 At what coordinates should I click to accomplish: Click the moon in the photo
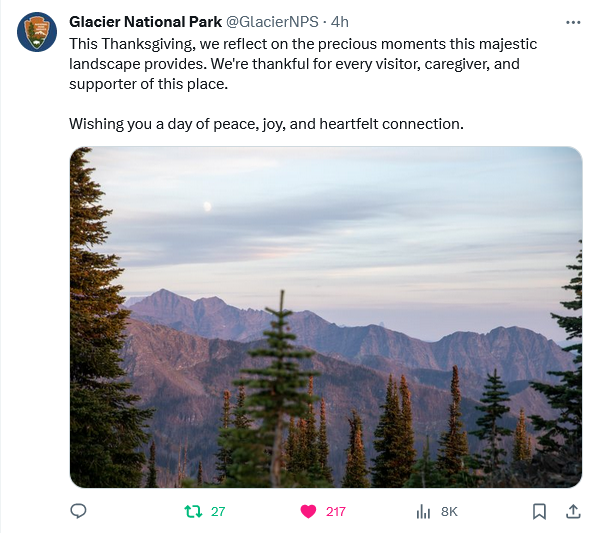click(x=207, y=207)
